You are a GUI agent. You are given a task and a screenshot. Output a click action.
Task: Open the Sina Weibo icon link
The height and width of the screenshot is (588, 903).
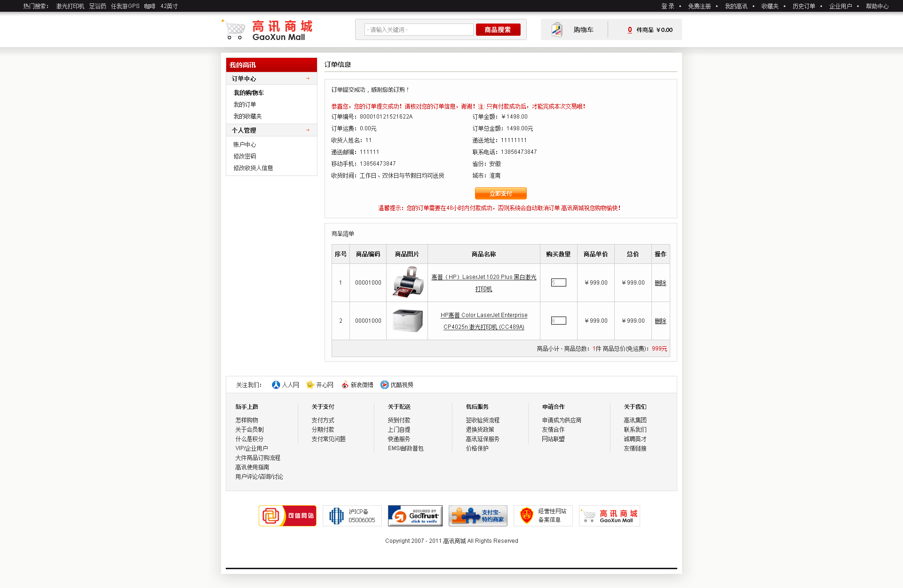pyautogui.click(x=345, y=385)
